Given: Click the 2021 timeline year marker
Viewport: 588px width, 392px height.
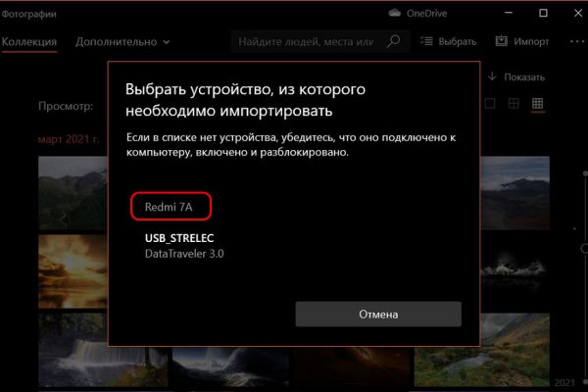Looking at the screenshot, I should [564, 382].
